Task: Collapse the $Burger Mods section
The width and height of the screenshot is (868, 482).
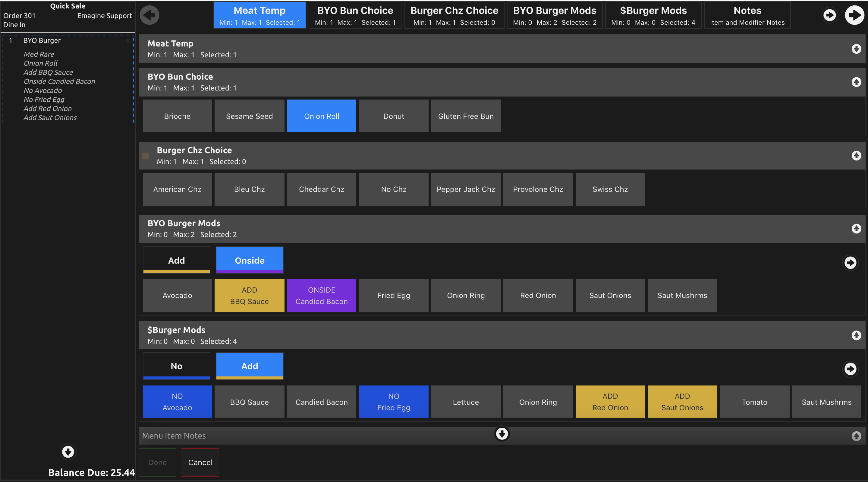Action: pyautogui.click(x=856, y=335)
